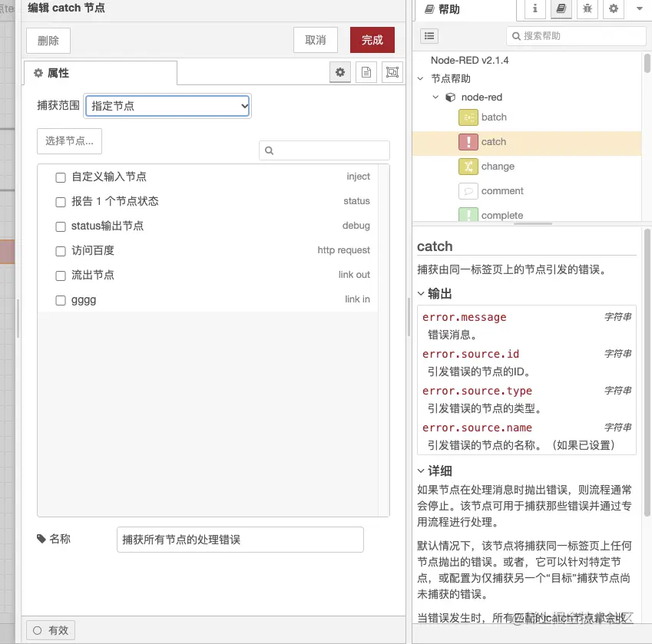Click the http request type label
This screenshot has height=644, width=652.
tap(343, 250)
